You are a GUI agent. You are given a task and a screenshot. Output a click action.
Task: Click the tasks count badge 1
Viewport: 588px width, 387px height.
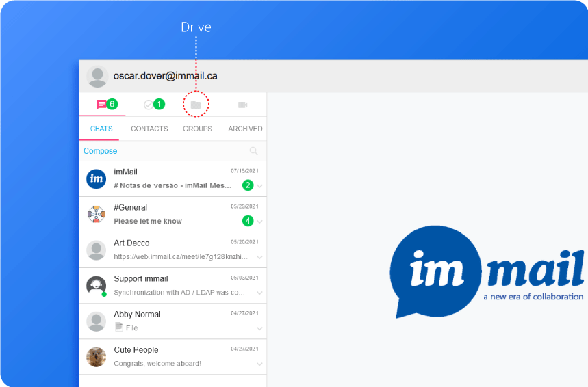coord(159,104)
